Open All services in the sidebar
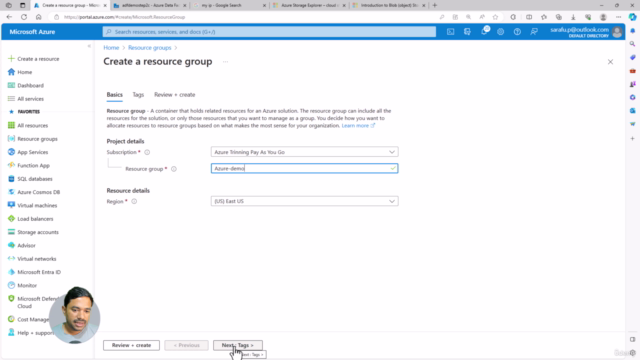This screenshot has height=360, width=640. tap(30, 99)
